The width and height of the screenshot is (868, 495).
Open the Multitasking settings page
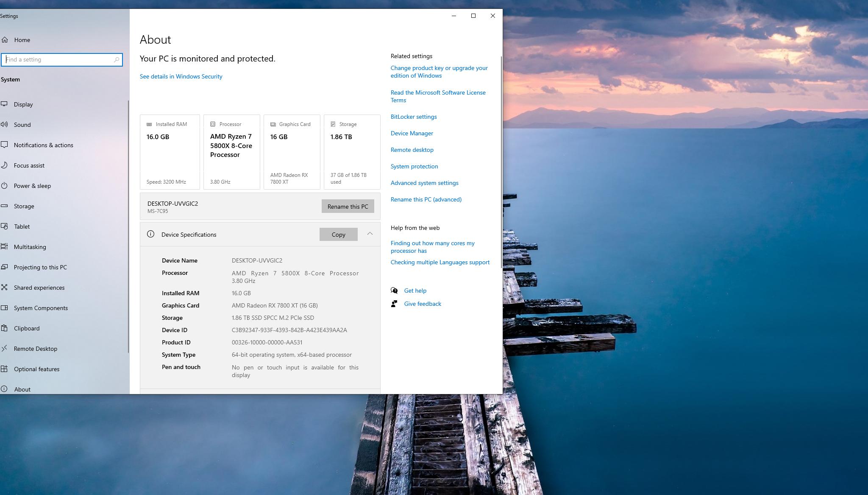click(30, 247)
